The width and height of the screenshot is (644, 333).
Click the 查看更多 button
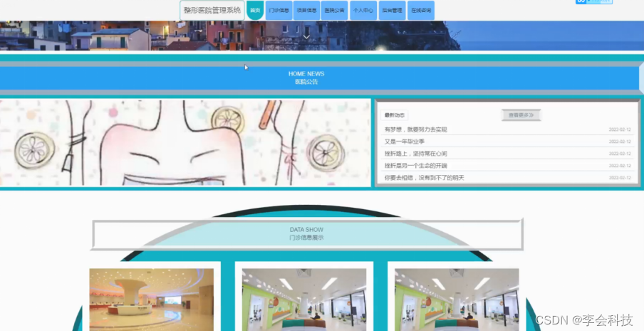(521, 115)
